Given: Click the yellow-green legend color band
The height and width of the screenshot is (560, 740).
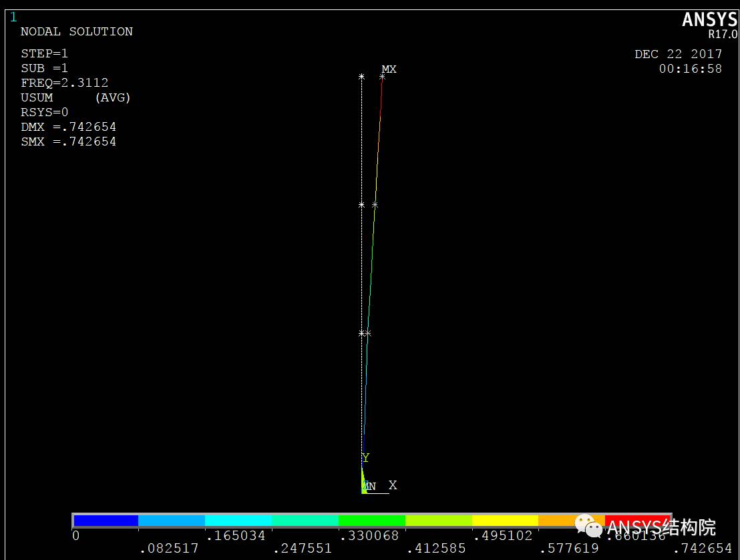Looking at the screenshot, I should 438,521.
